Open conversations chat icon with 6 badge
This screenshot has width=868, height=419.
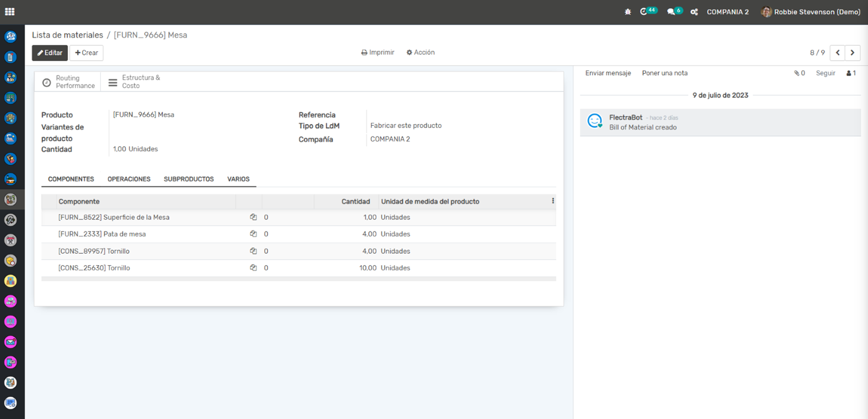[x=672, y=12]
